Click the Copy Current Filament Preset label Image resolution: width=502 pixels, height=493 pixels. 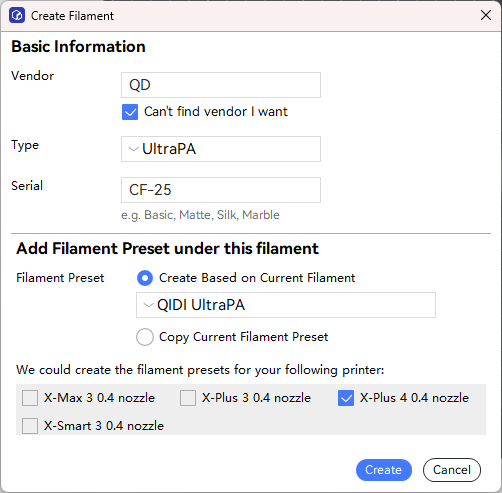[x=244, y=337]
